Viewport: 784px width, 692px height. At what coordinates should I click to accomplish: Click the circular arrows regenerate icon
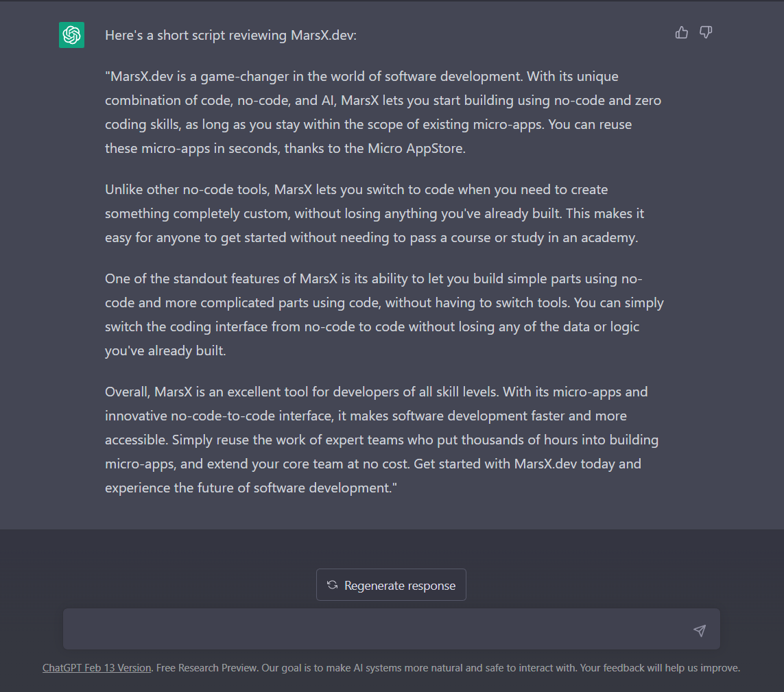333,585
